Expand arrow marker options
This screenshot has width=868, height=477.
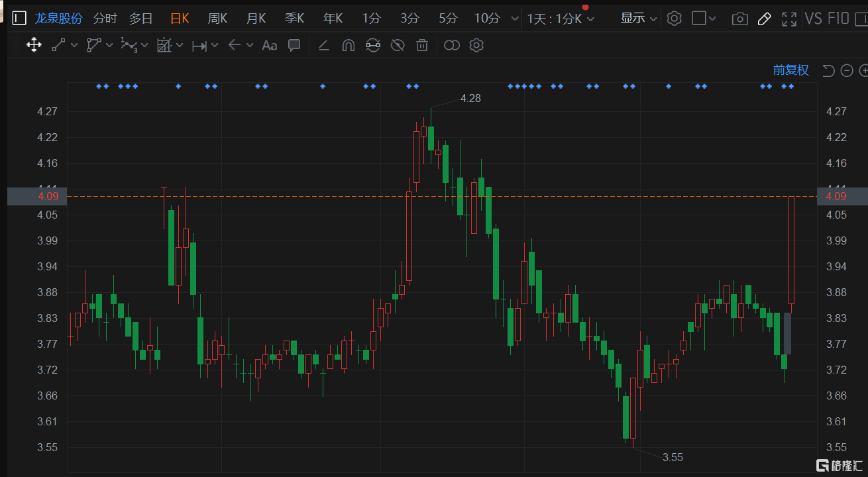250,45
